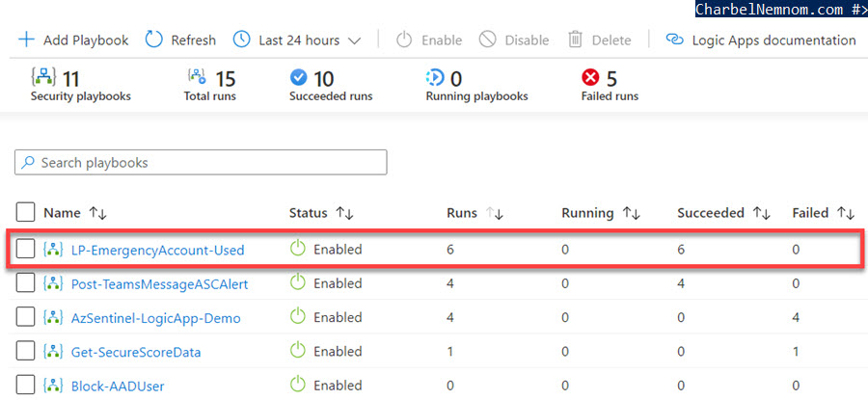Check the LP-EmergencyAccount-Used row checkbox

pos(25,250)
